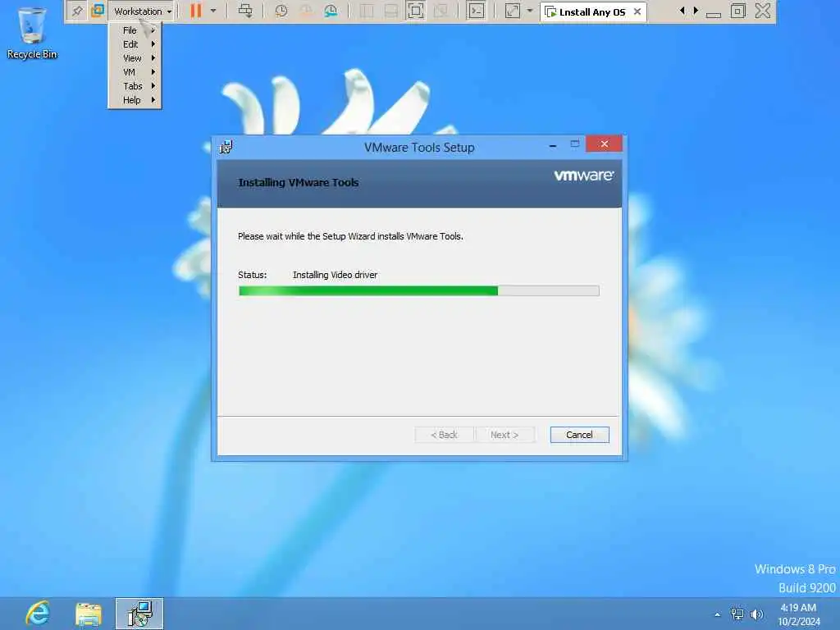Viewport: 840px width, 630px height.
Task: Click the disabled Back button
Action: [x=444, y=435]
